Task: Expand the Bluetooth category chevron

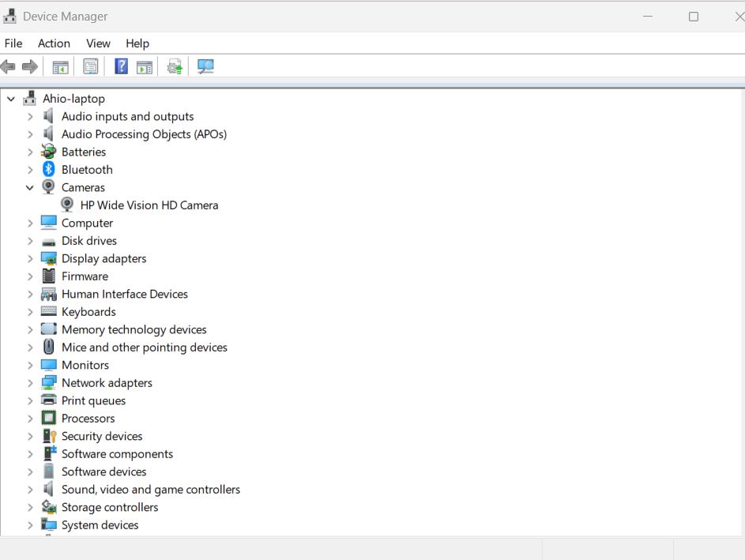Action: tap(30, 170)
